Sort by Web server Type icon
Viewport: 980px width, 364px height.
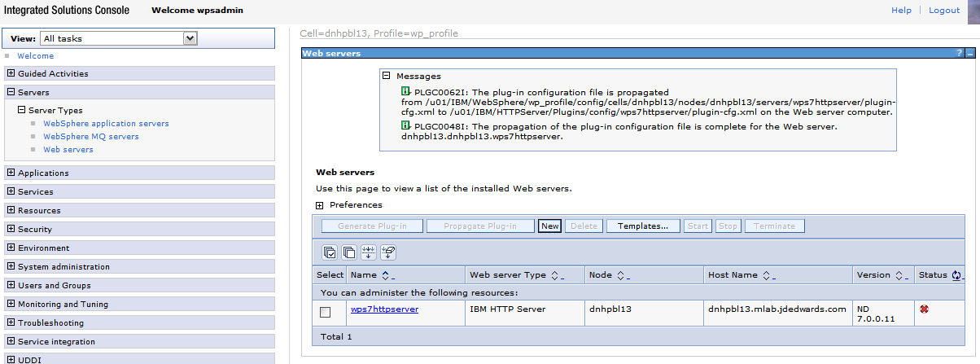click(556, 275)
